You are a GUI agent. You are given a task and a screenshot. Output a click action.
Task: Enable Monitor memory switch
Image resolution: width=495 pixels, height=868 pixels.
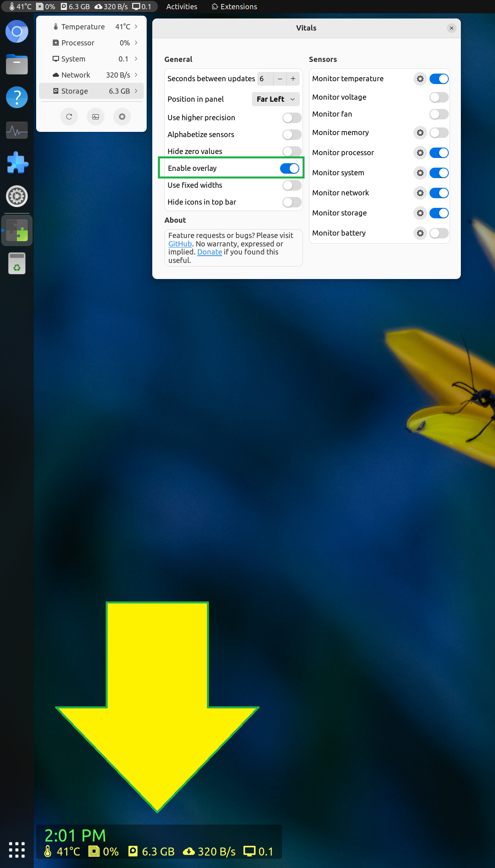click(x=439, y=133)
